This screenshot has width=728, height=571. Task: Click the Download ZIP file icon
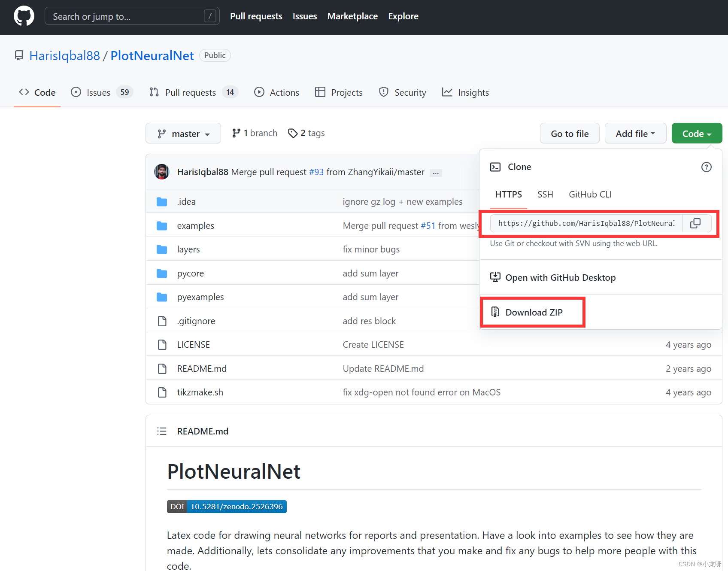click(x=495, y=312)
